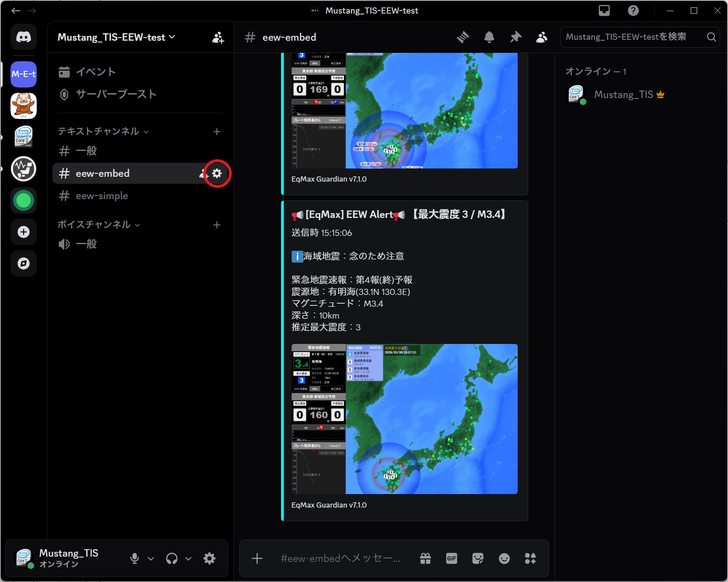The width and height of the screenshot is (728, 582).
Task: Toggle the member list visibility
Action: [541, 37]
